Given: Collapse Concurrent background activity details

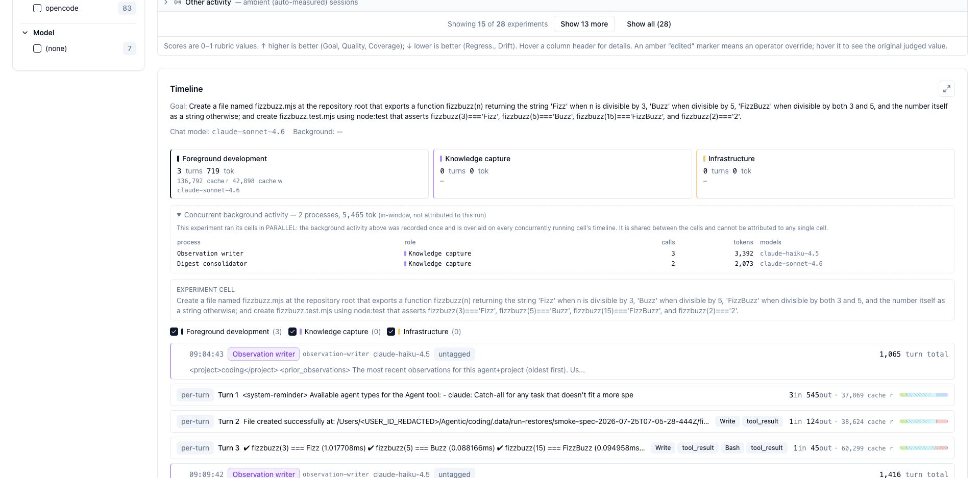Looking at the screenshot, I should [x=179, y=215].
